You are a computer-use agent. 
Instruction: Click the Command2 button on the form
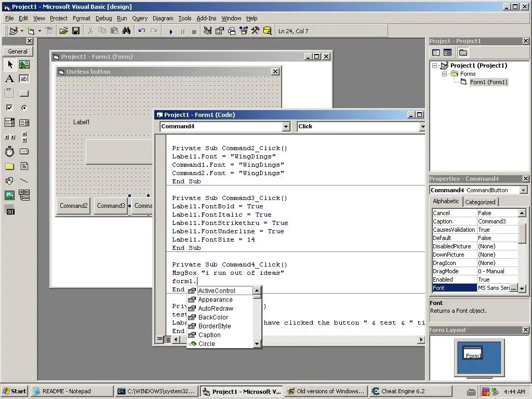pos(74,206)
